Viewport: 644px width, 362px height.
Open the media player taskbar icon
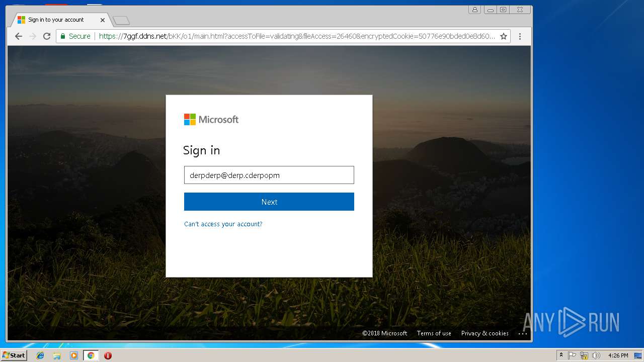coord(74,355)
